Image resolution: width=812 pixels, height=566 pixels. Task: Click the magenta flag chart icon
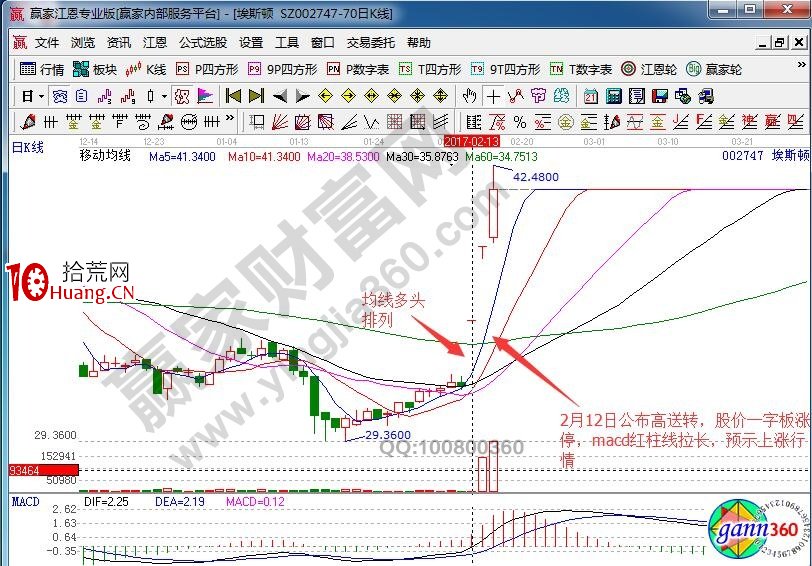[x=205, y=96]
